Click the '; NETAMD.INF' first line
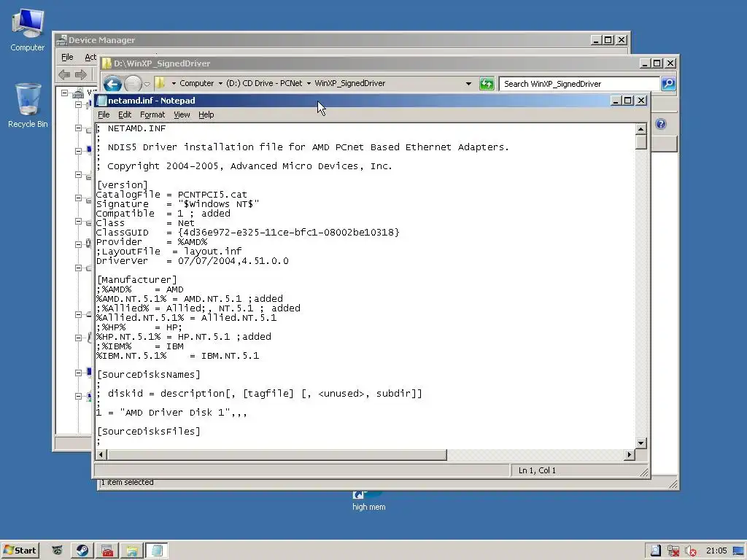Image resolution: width=747 pixels, height=560 pixels. (x=131, y=128)
